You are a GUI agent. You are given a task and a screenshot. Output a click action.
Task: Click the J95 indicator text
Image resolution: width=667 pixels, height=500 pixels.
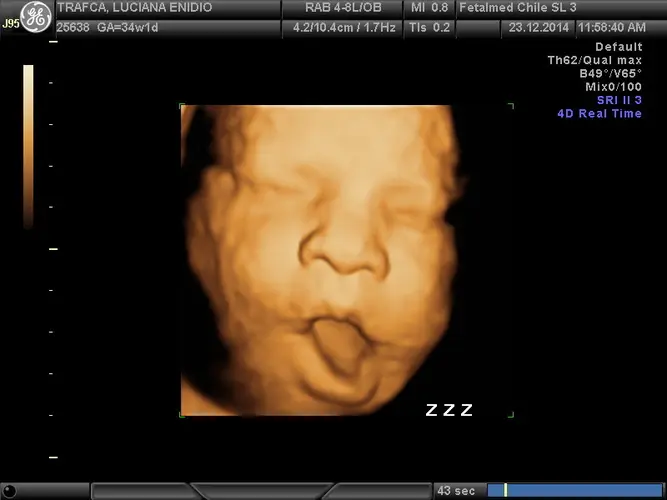[11, 23]
